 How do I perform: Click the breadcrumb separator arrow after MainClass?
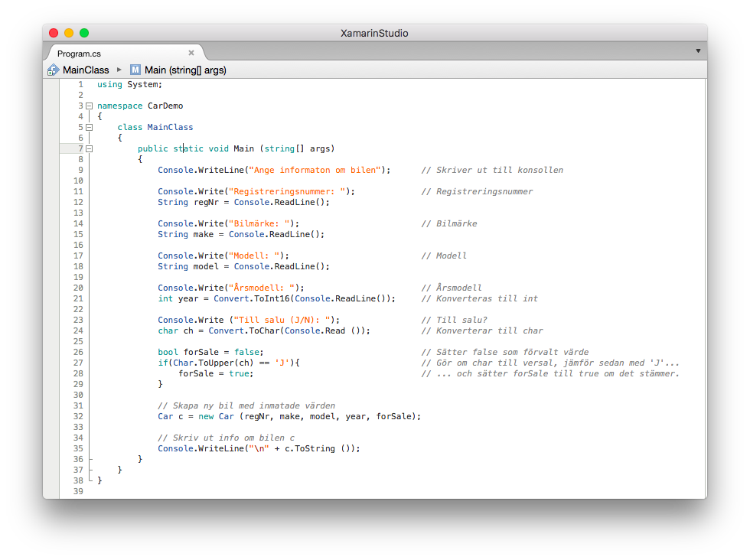[x=119, y=70]
